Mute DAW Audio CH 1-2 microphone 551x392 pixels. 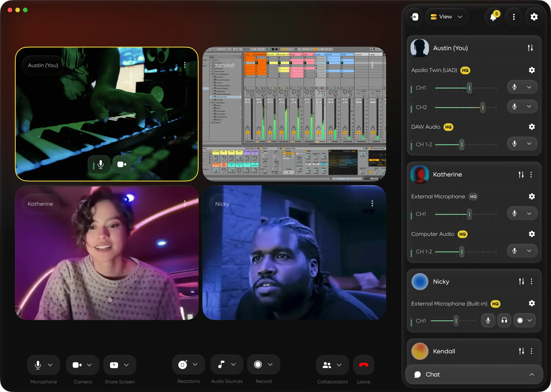pyautogui.click(x=514, y=144)
